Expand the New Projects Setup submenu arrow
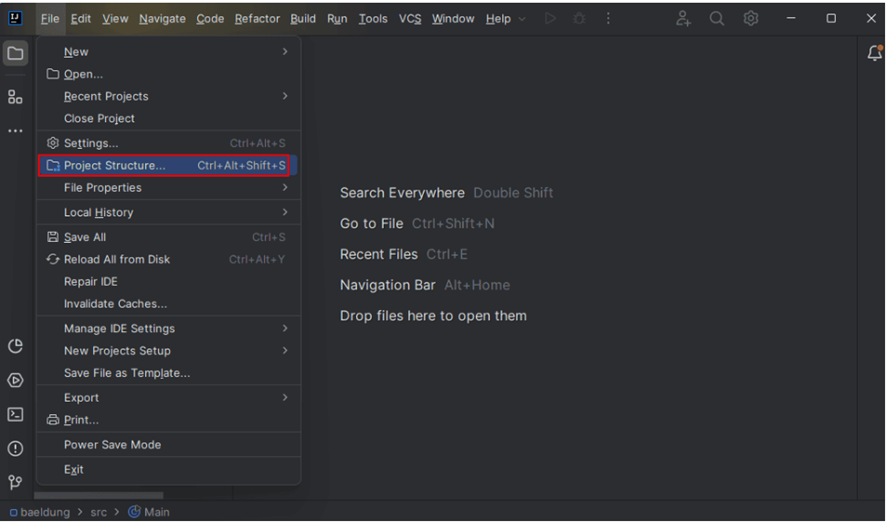This screenshot has width=886, height=522. 285,350
